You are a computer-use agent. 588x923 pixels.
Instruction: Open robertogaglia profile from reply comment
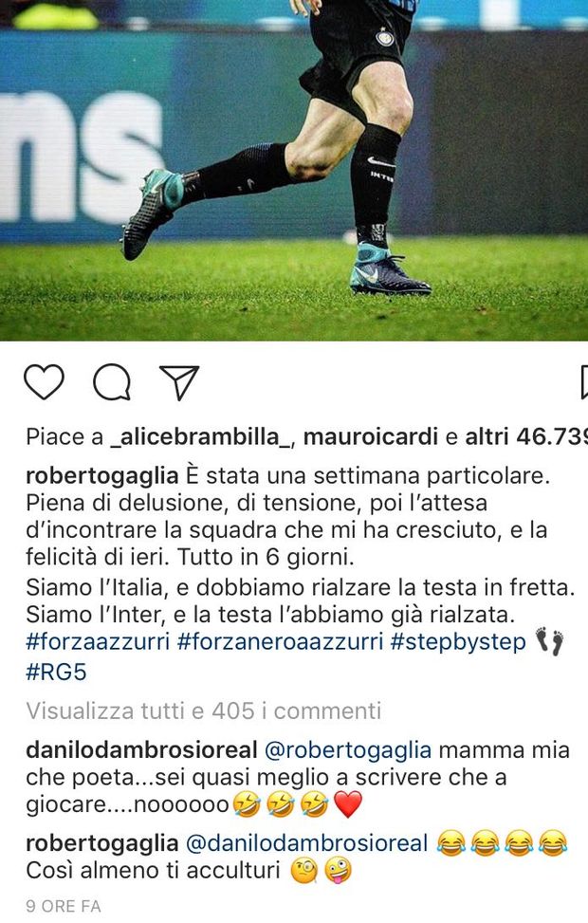101,843
